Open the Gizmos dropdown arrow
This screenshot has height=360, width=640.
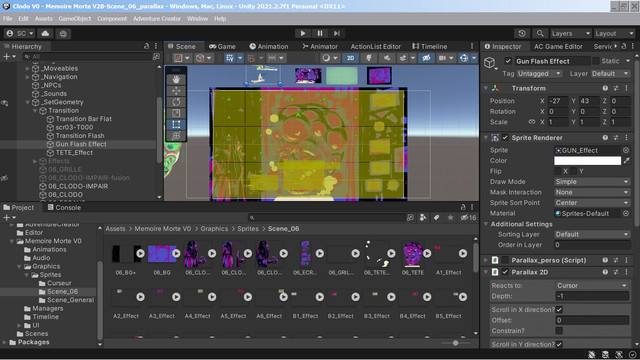pyautogui.click(x=473, y=58)
